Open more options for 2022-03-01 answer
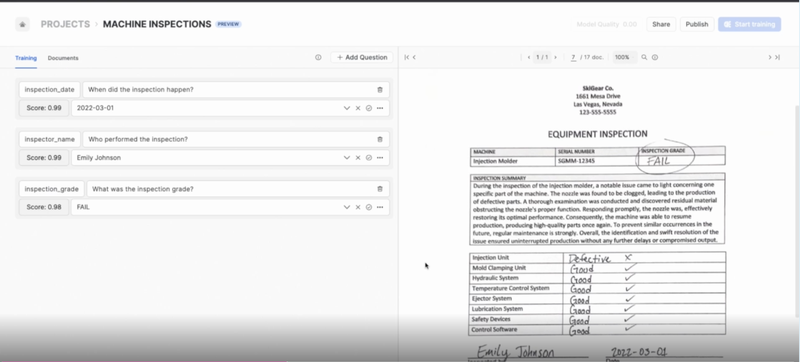Screen dimensions: 800x362 tap(380, 108)
